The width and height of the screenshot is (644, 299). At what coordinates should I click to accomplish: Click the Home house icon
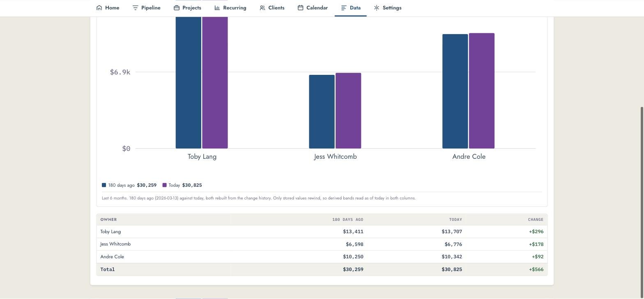click(99, 8)
